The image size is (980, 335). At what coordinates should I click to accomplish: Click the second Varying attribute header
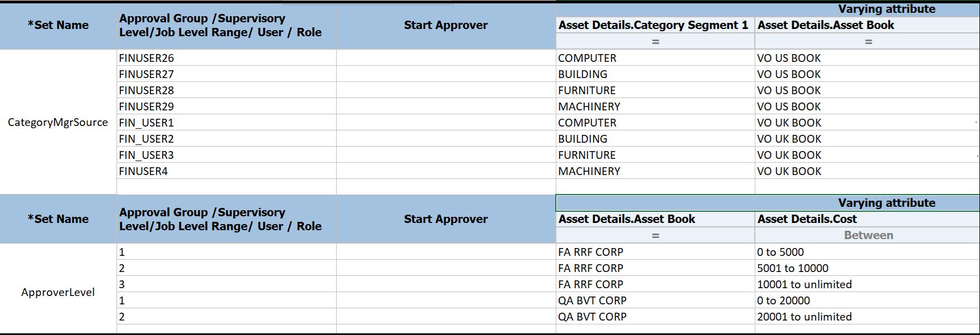[x=767, y=203]
